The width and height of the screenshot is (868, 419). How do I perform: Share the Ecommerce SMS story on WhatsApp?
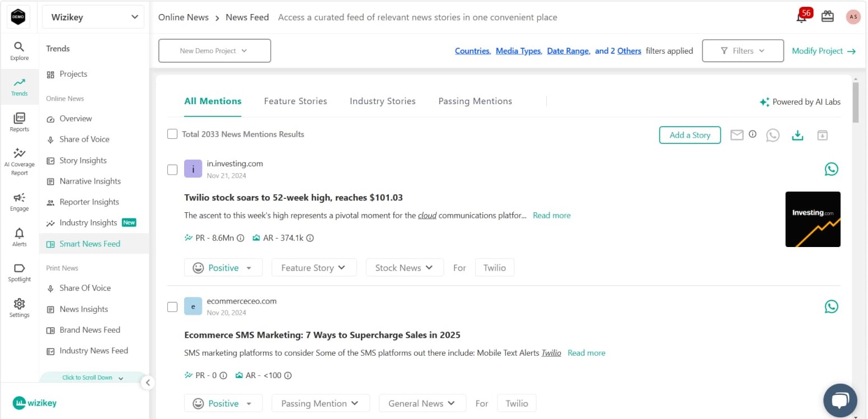(832, 306)
